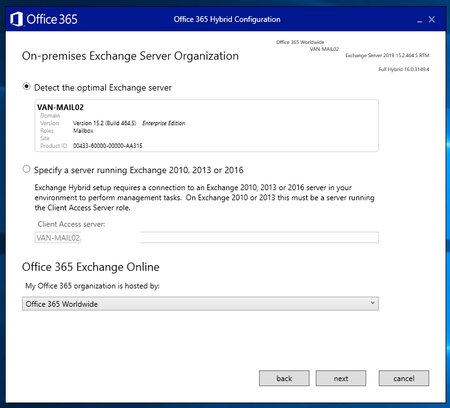Click the Enterprise Edition label

[x=164, y=123]
